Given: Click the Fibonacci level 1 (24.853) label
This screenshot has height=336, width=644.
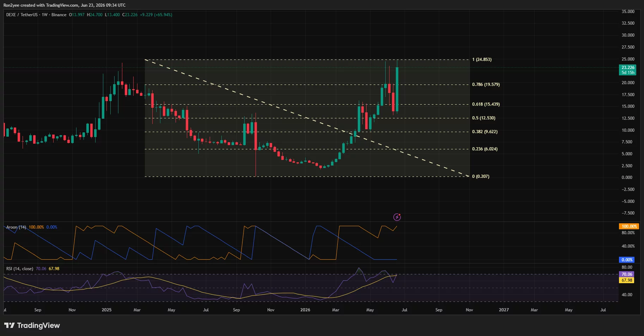Looking at the screenshot, I should [x=482, y=60].
